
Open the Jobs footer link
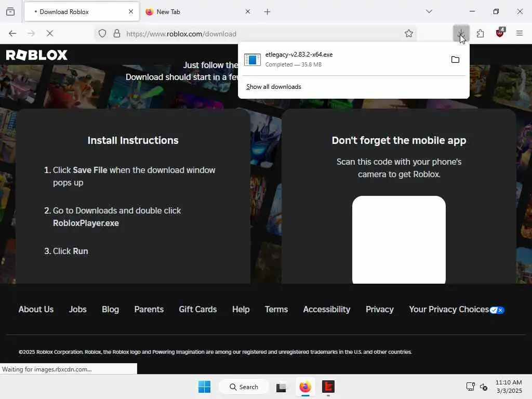click(78, 310)
